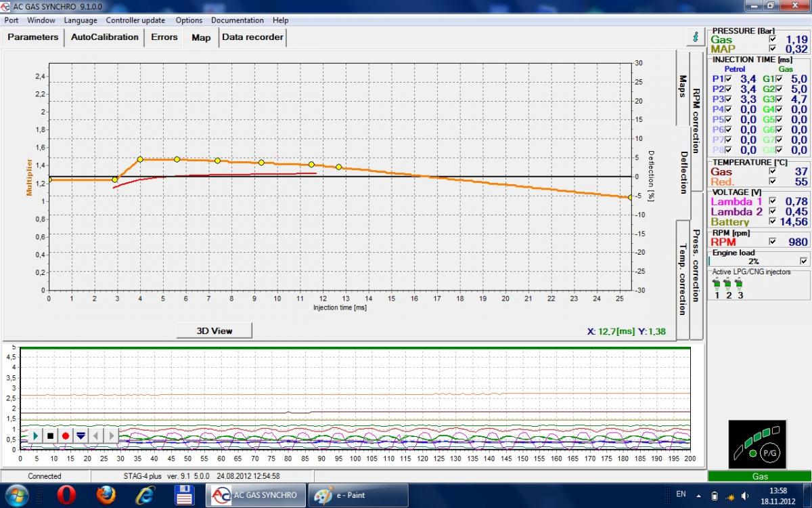The height and width of the screenshot is (508, 812).
Task: Toggle the RPM display checkbox
Action: coord(772,242)
